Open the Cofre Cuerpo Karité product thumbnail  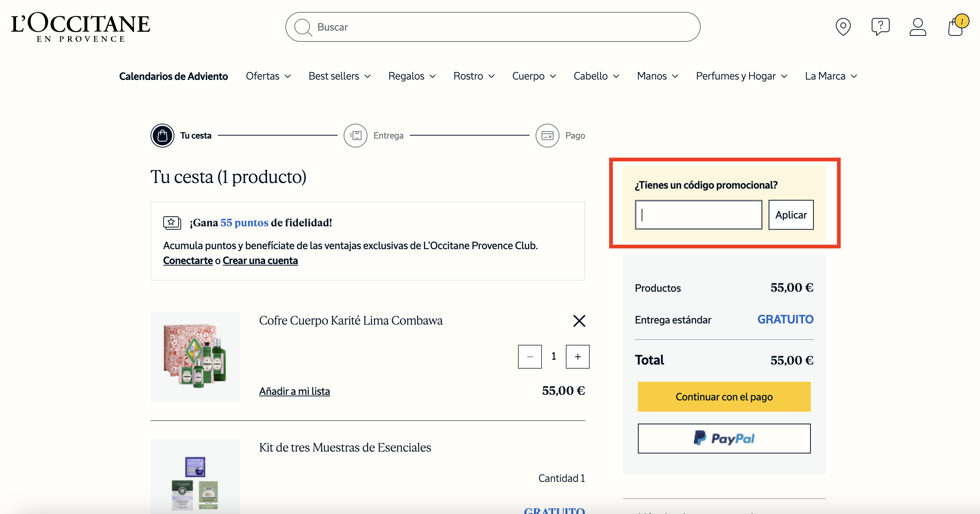195,356
